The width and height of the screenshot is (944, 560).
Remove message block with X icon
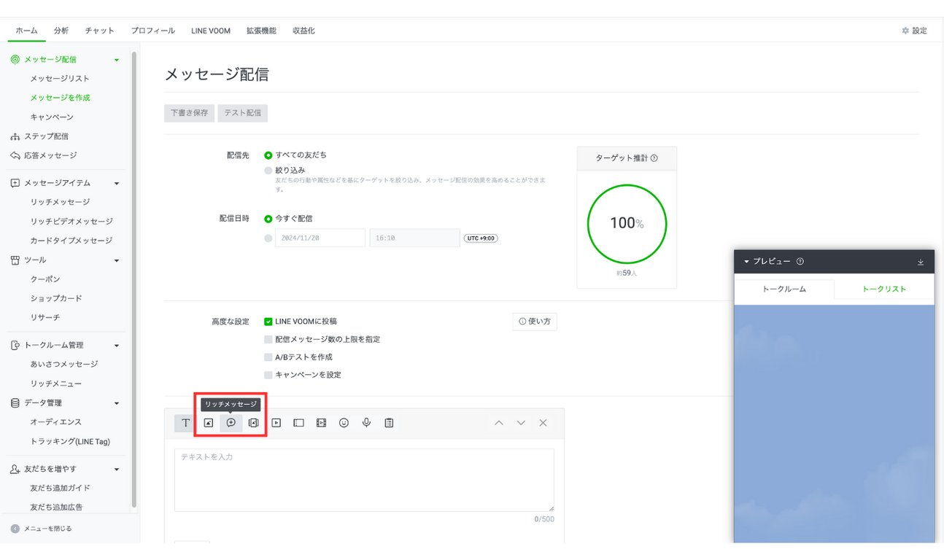543,423
